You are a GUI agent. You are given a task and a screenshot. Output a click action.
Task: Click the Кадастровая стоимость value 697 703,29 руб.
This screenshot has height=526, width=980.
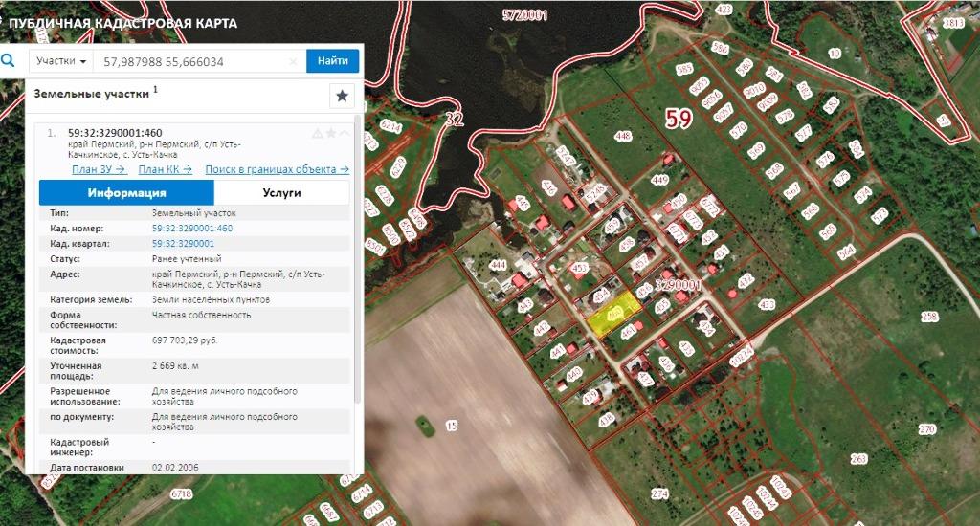[185, 340]
